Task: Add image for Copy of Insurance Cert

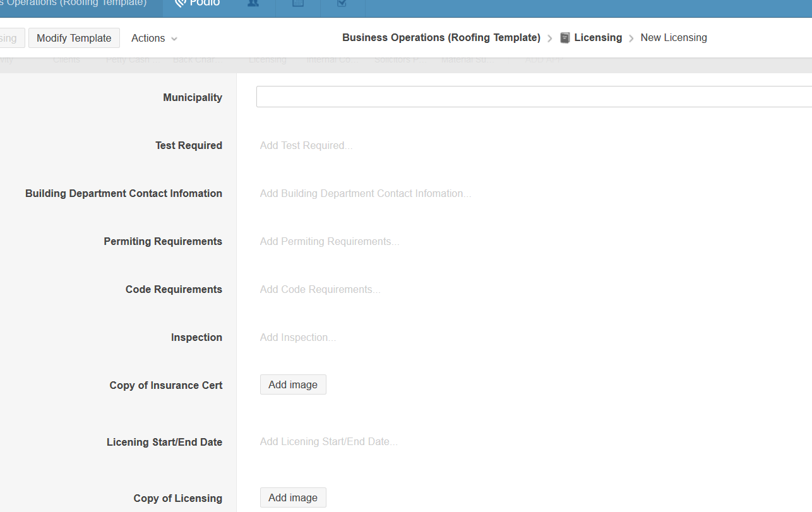Action: 293,384
